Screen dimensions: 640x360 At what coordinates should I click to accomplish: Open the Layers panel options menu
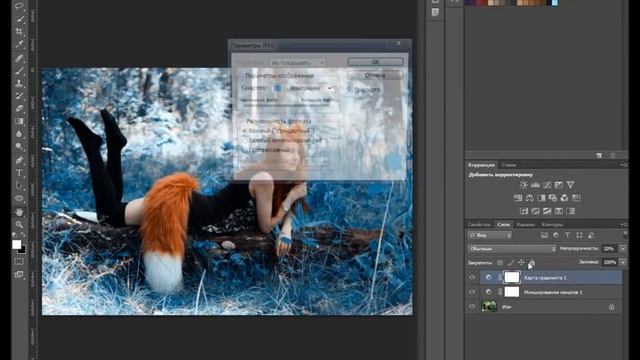coord(624,224)
